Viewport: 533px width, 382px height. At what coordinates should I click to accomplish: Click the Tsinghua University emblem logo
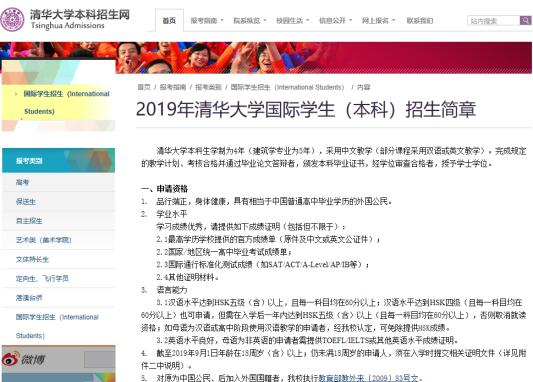[12, 19]
